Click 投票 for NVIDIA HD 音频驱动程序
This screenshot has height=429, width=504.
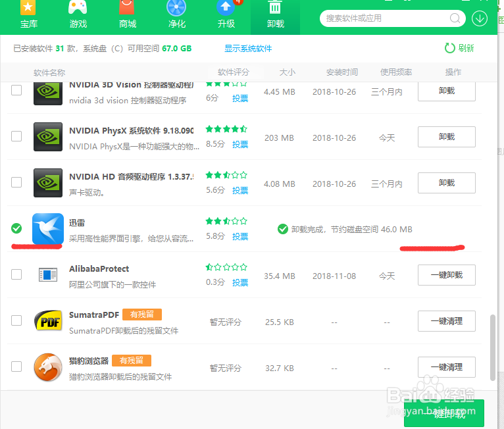tap(240, 190)
